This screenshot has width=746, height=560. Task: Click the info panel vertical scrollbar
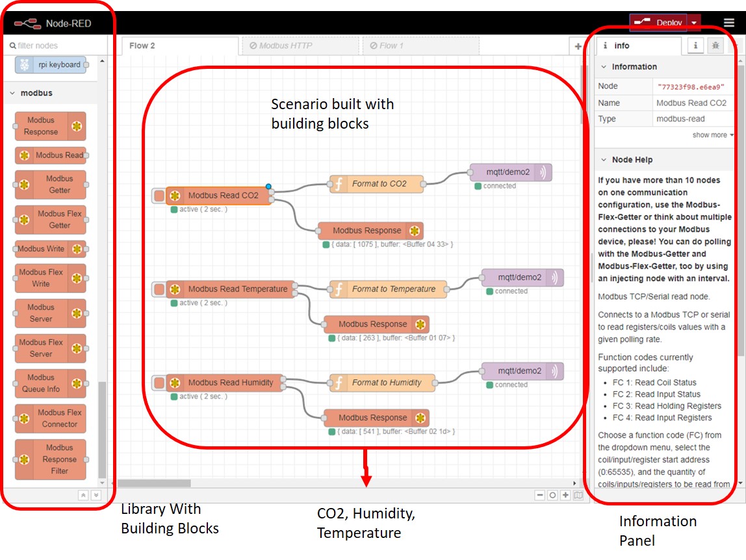pos(740,209)
